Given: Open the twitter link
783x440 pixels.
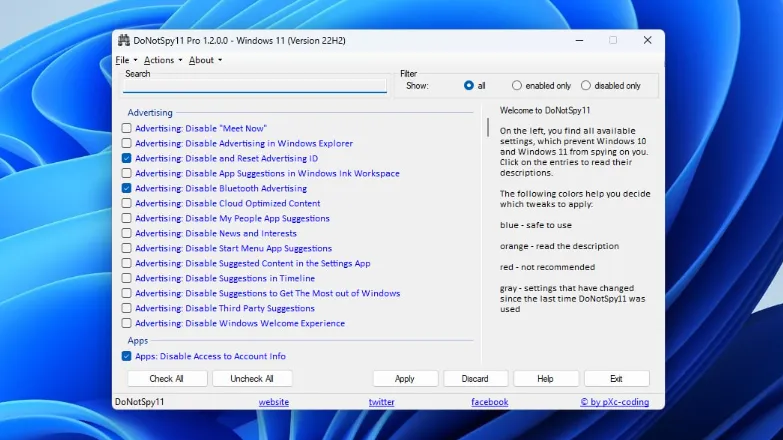Looking at the screenshot, I should [382, 402].
